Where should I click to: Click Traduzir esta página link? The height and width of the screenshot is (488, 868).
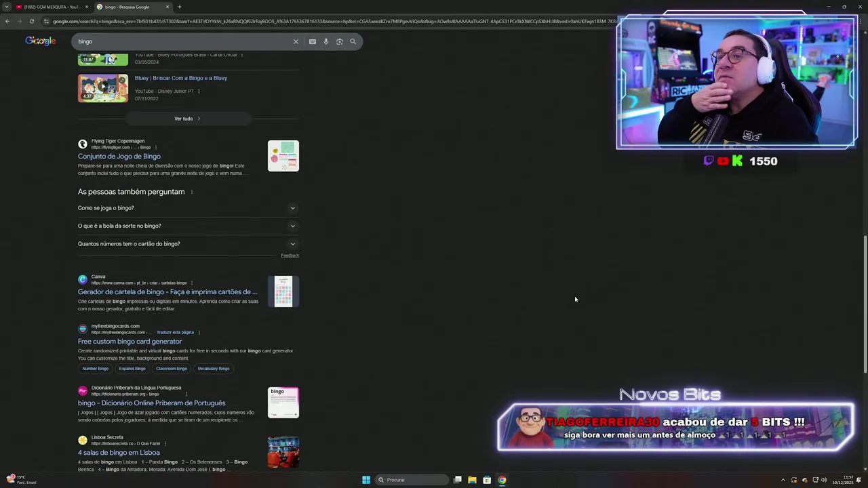pos(175,332)
